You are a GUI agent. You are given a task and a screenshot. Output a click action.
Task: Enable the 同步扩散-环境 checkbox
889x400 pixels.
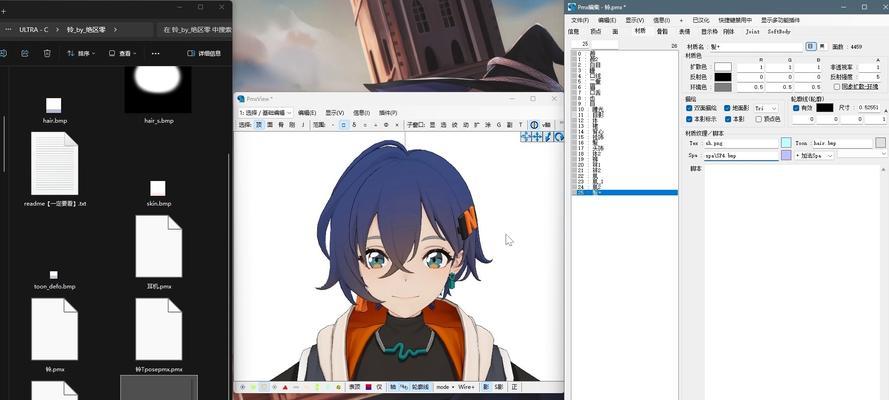point(837,87)
